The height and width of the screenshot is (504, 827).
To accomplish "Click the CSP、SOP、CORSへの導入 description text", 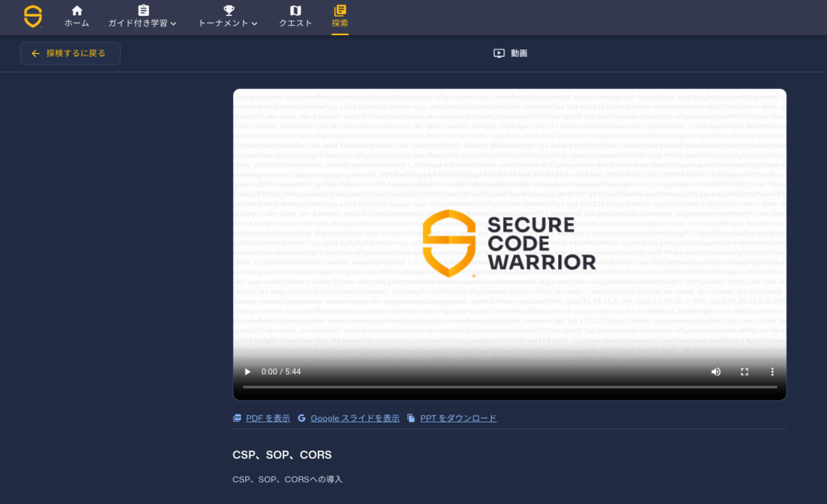I will [x=287, y=479].
